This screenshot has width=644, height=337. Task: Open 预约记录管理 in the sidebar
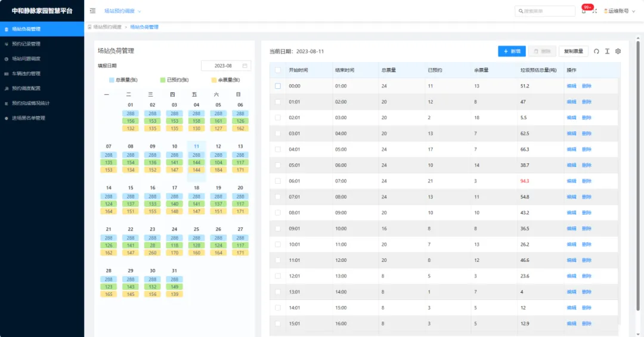26,44
